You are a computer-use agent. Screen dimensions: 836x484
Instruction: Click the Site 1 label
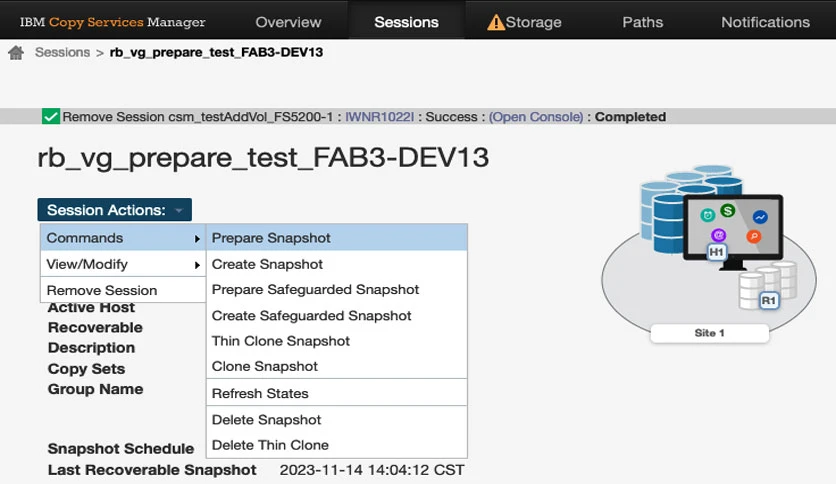click(x=709, y=333)
